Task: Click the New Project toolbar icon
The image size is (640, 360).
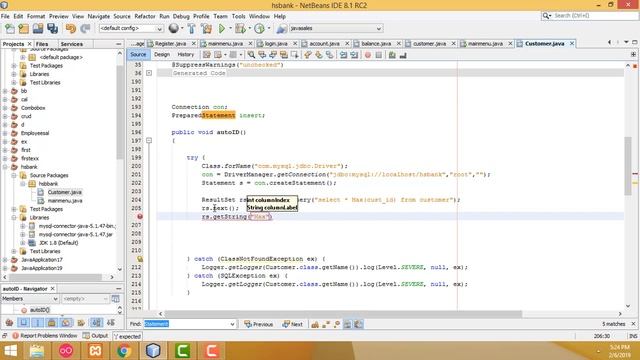Action: [24, 29]
